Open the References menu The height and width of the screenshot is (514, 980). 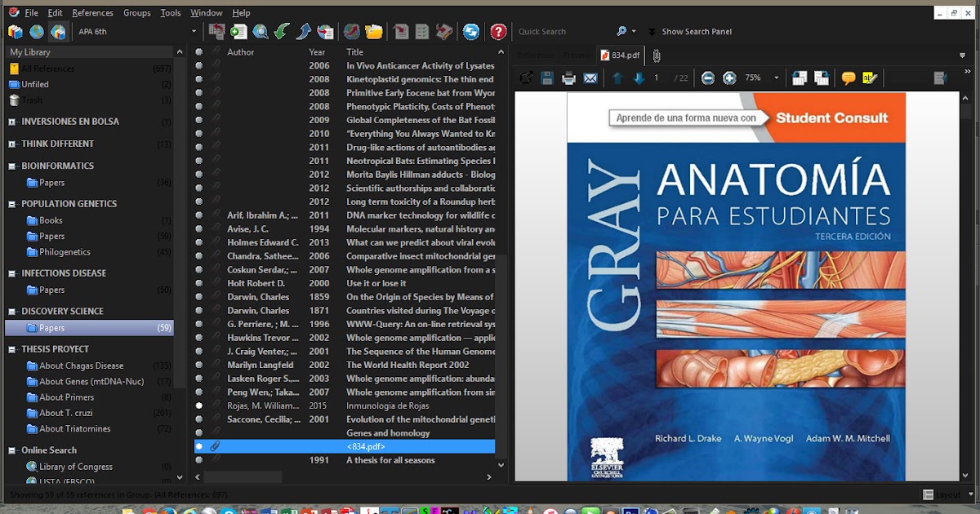click(x=92, y=13)
